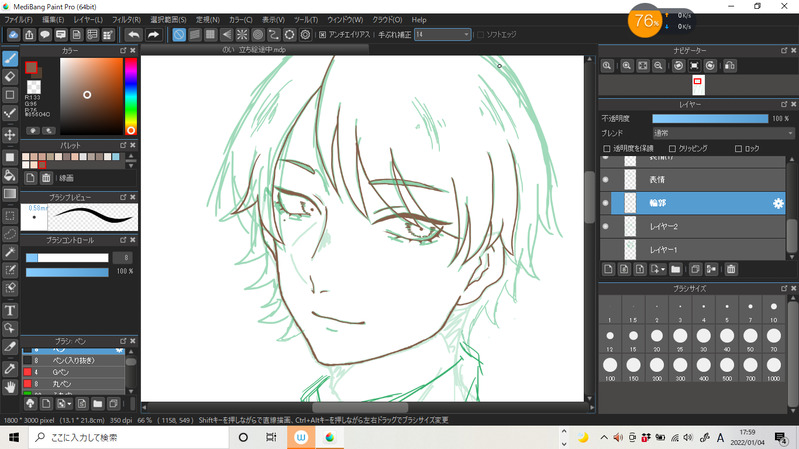Delete the selected layer

731,269
